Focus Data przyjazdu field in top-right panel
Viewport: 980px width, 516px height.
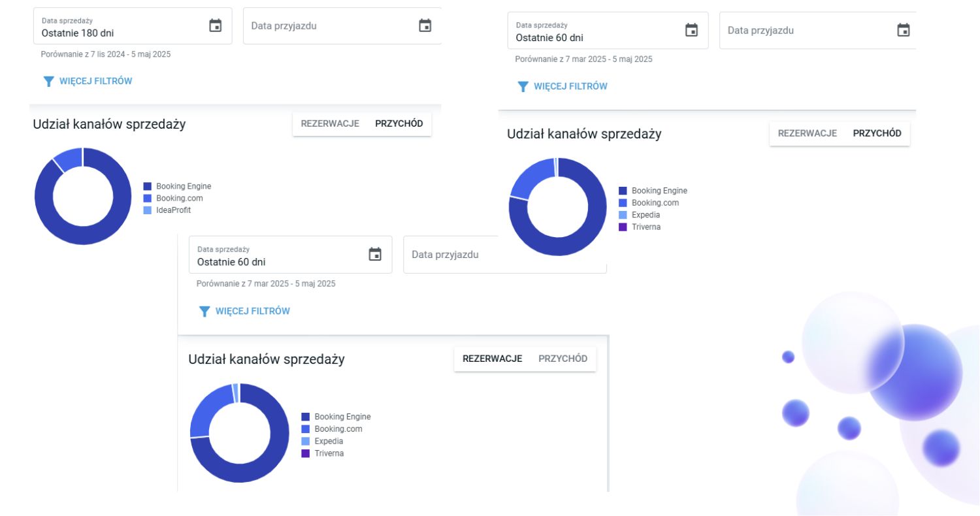[817, 30]
